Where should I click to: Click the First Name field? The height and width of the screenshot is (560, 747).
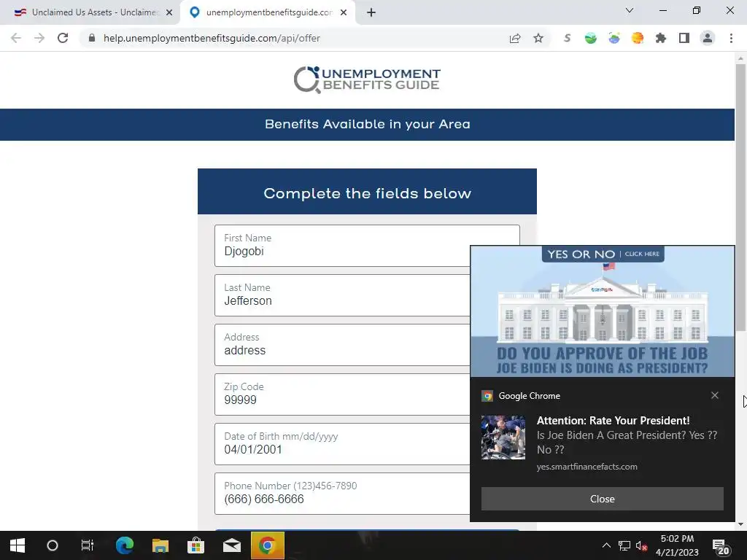pos(367,246)
